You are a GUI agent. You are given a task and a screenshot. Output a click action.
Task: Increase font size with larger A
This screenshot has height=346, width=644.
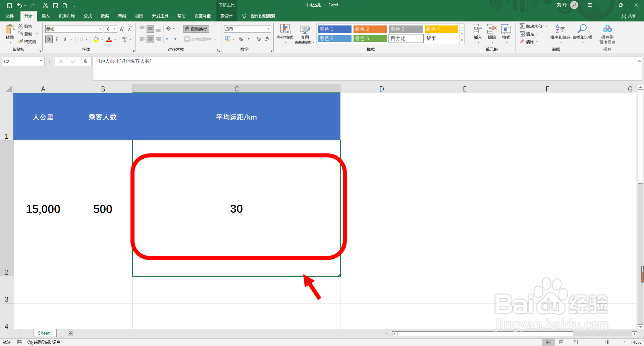122,29
